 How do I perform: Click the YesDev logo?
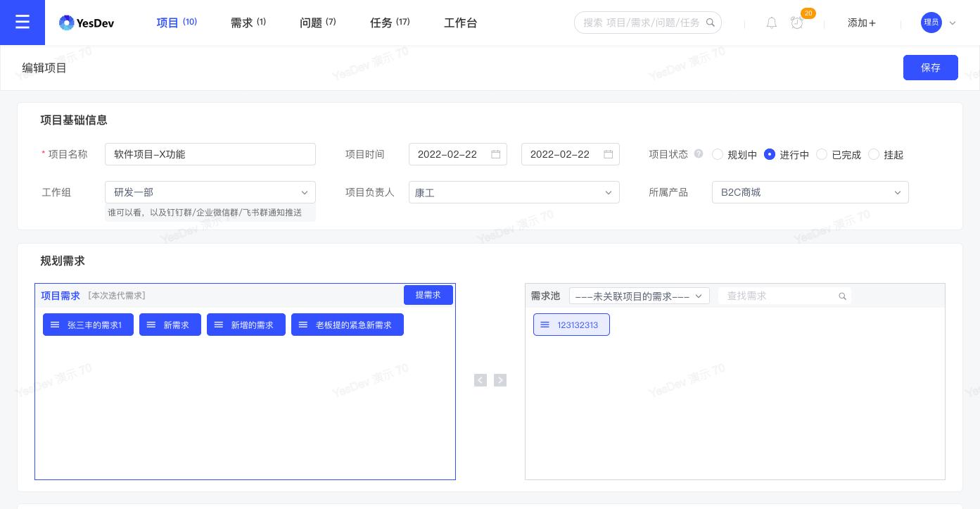[x=87, y=23]
